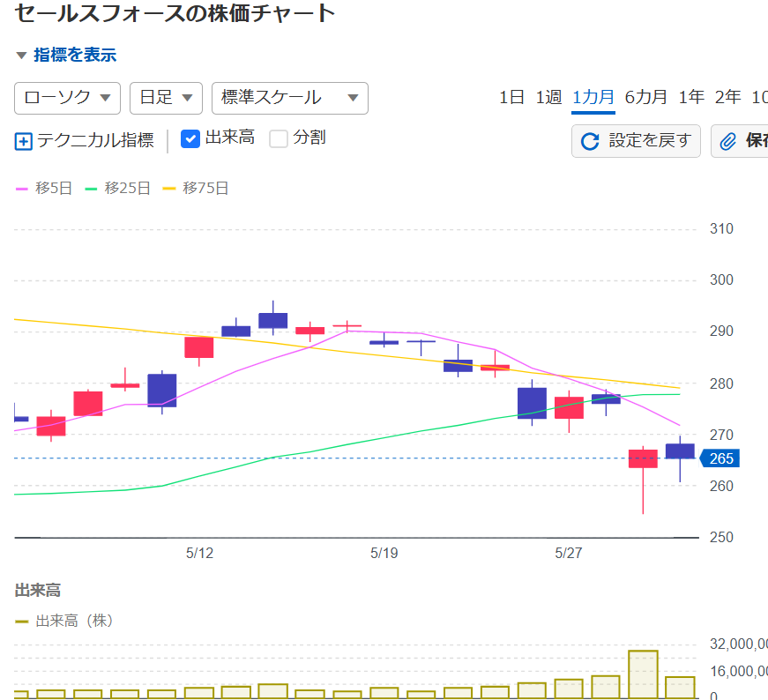This screenshot has width=768, height=700.
Task: Toggle the 移25日 moving average legend
Action: [117, 188]
